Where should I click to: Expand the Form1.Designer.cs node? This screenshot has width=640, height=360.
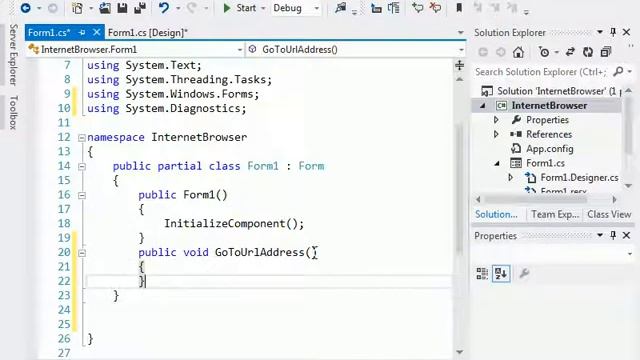[x=510, y=178]
